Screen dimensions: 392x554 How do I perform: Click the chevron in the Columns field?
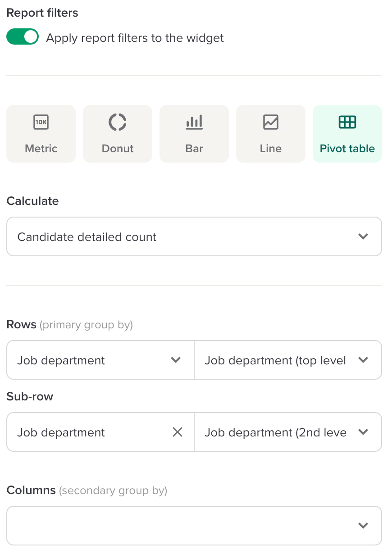(363, 526)
